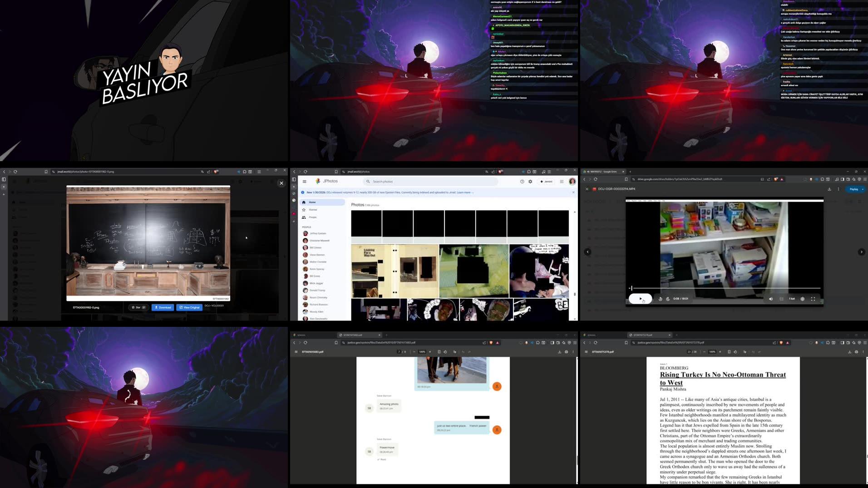Click View Original in the photo viewer
This screenshot has height=488, width=868.
(190, 307)
